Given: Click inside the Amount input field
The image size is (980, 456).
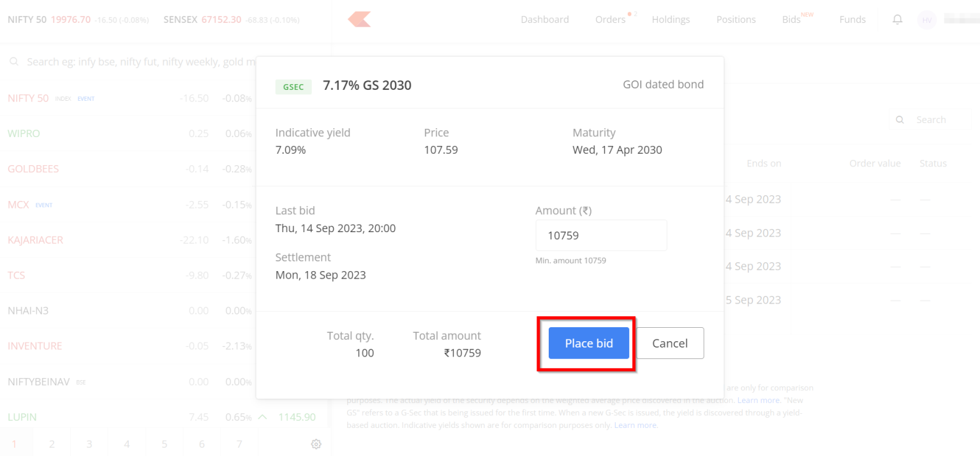Looking at the screenshot, I should pyautogui.click(x=600, y=235).
